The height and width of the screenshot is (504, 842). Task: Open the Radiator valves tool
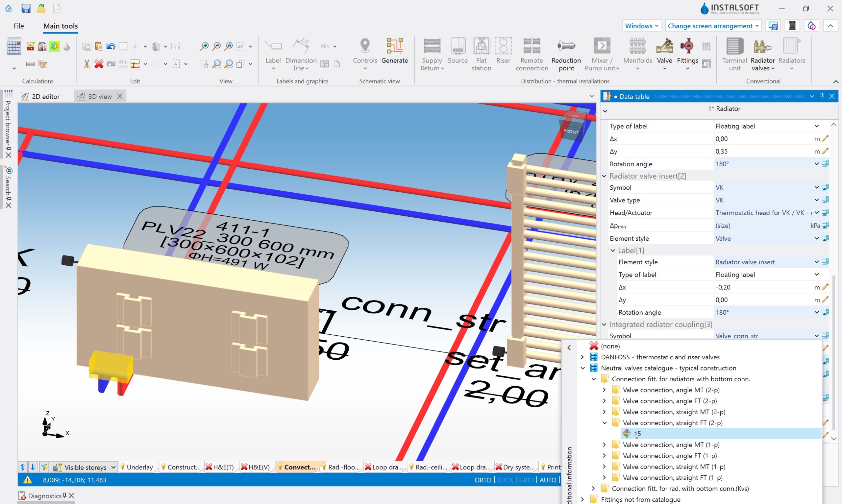tap(762, 54)
